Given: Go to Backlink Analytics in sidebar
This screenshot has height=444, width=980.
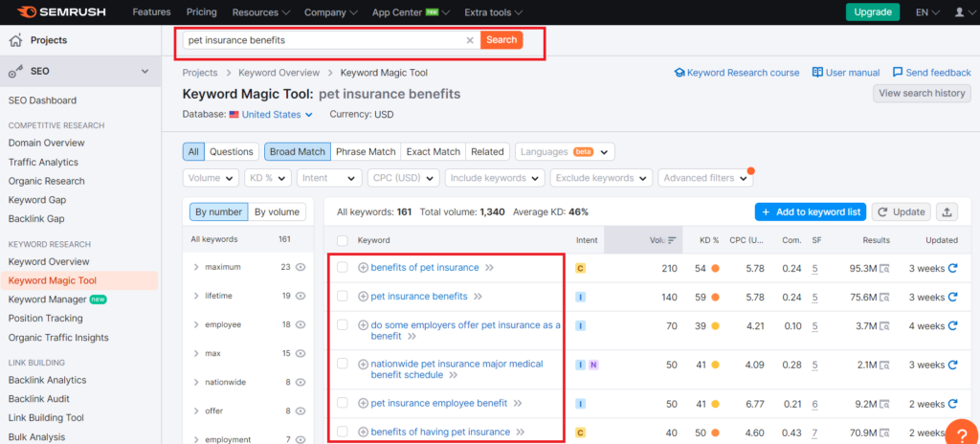Looking at the screenshot, I should (x=48, y=380).
